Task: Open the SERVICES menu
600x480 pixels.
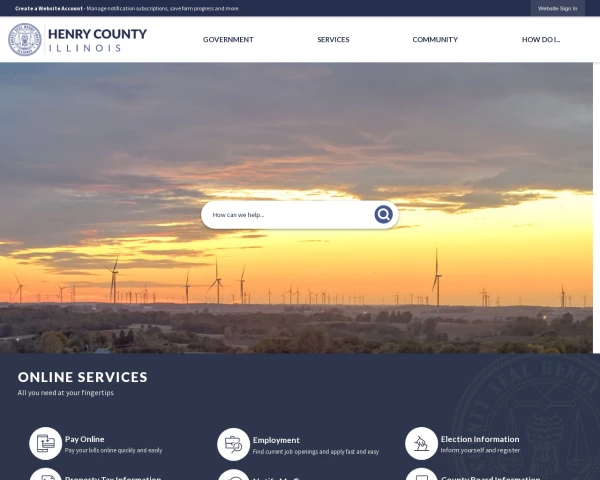Action: point(333,39)
